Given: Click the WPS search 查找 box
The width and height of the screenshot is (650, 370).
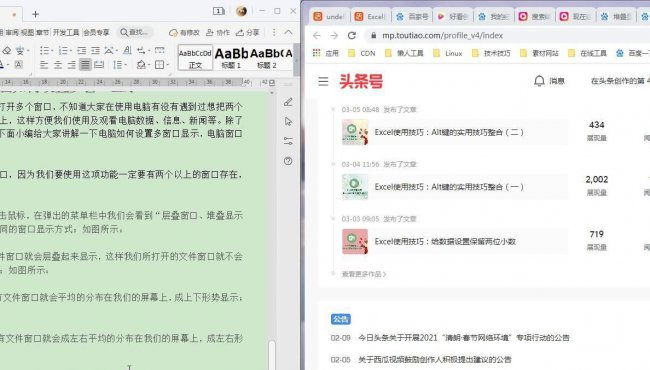Looking at the screenshot, I should coord(135,32).
